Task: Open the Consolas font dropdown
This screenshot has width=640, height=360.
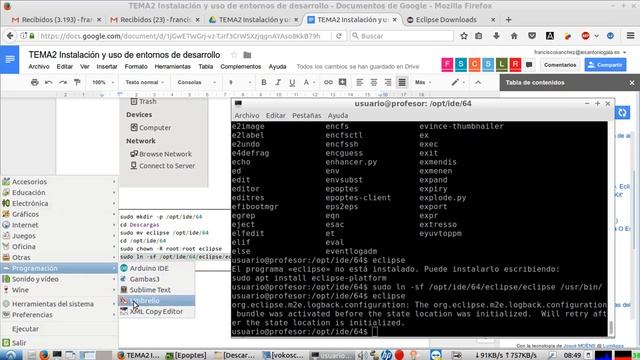Action: [x=196, y=82]
